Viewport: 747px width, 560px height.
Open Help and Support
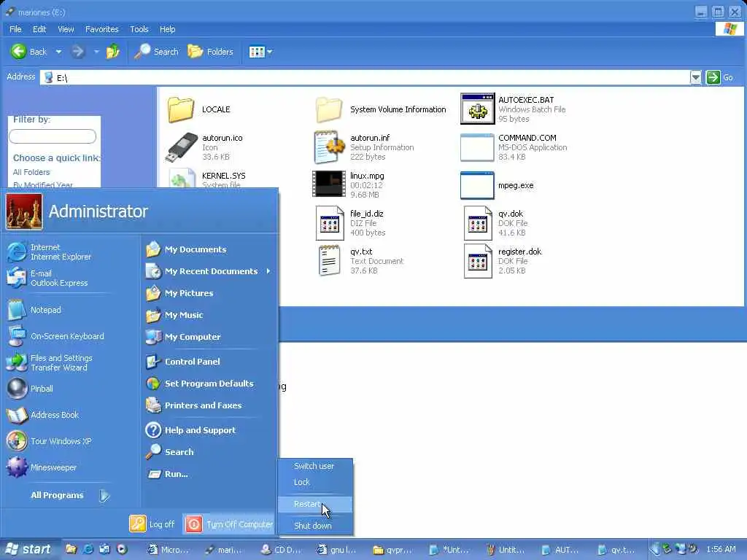point(191,430)
